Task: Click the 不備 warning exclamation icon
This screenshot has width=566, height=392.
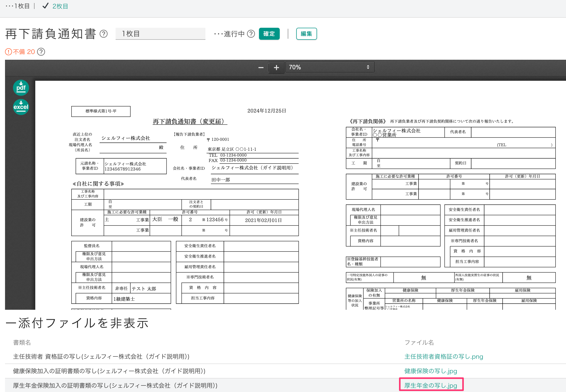Action: click(x=8, y=52)
